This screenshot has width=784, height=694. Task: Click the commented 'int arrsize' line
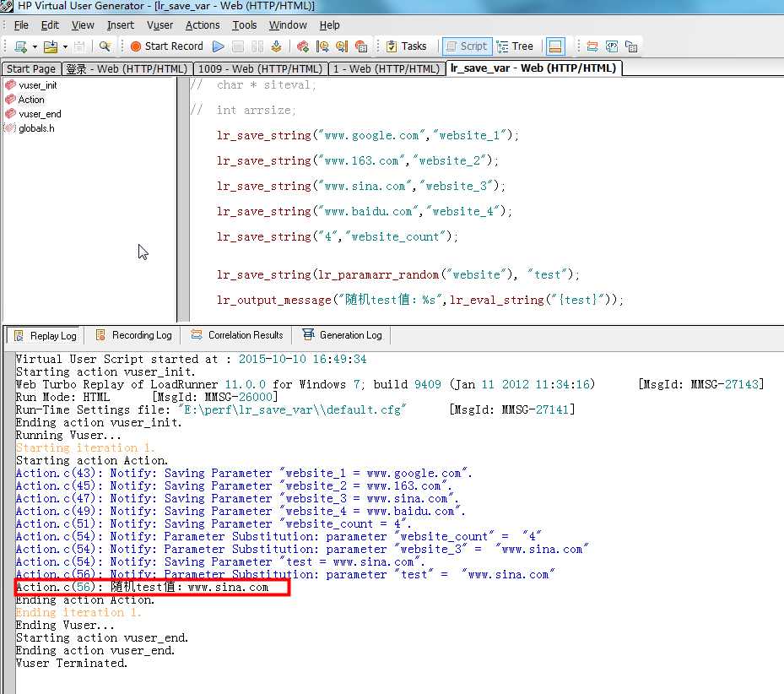point(244,110)
